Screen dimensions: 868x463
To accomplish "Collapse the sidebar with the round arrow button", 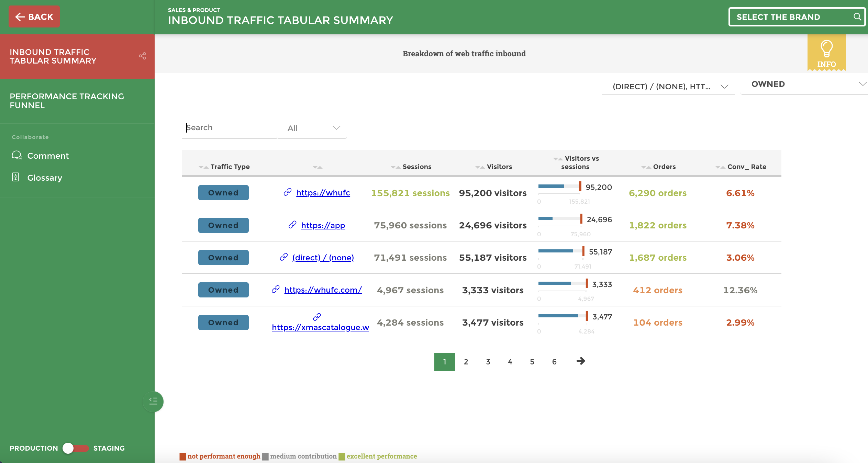I will click(x=153, y=401).
